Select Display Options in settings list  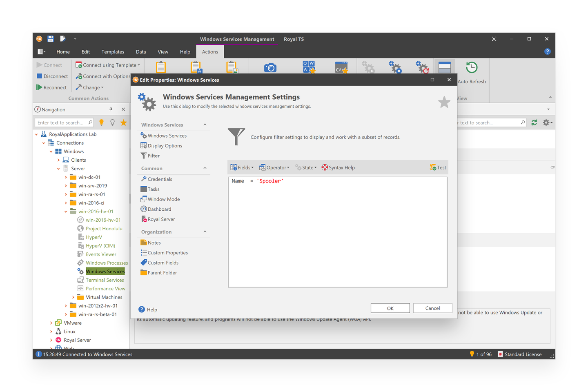165,146
